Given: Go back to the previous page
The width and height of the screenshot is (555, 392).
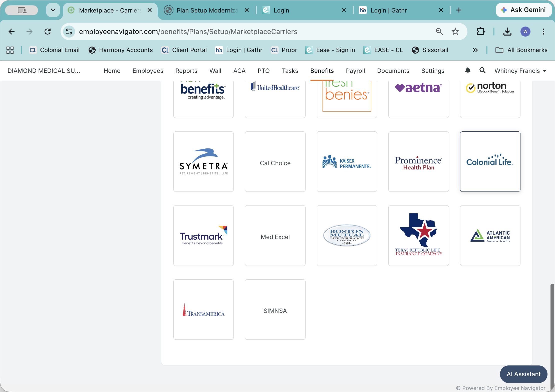Looking at the screenshot, I should point(12,32).
